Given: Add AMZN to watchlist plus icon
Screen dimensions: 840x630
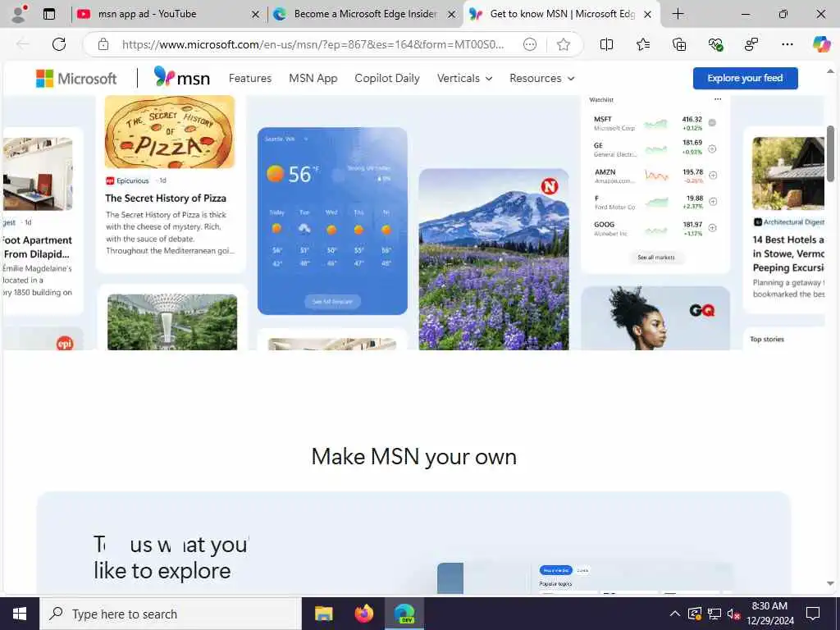Looking at the screenshot, I should (x=713, y=176).
